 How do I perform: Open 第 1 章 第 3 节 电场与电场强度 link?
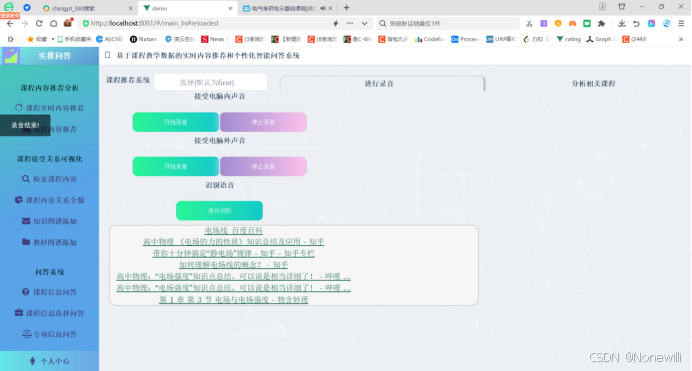(233, 300)
